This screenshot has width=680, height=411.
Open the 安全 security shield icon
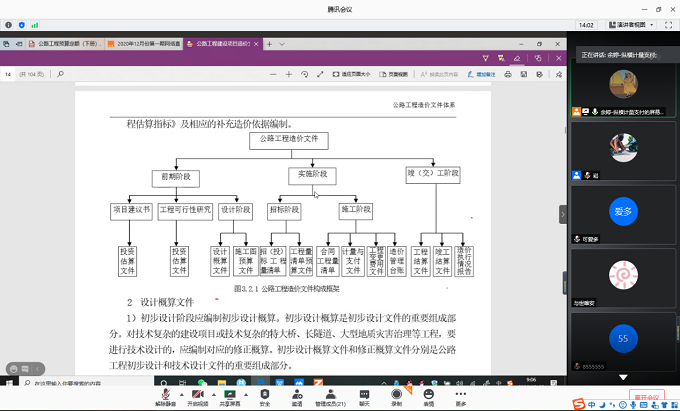point(265,394)
